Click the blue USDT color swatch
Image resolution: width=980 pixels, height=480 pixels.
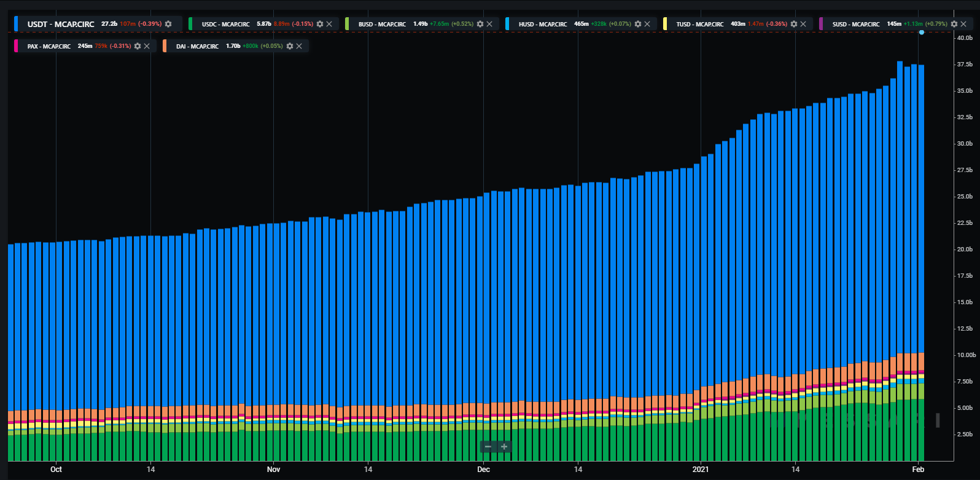click(16, 24)
